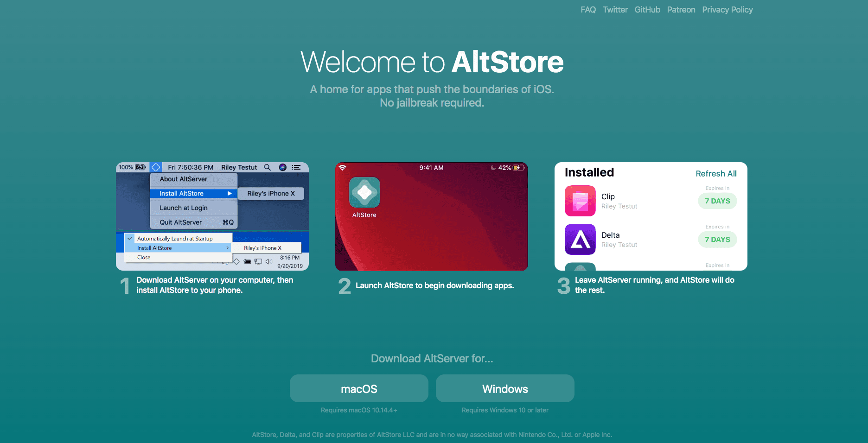868x443 pixels.
Task: Choose Riley's iPhone X in the Mac submenu
Action: [x=271, y=193]
